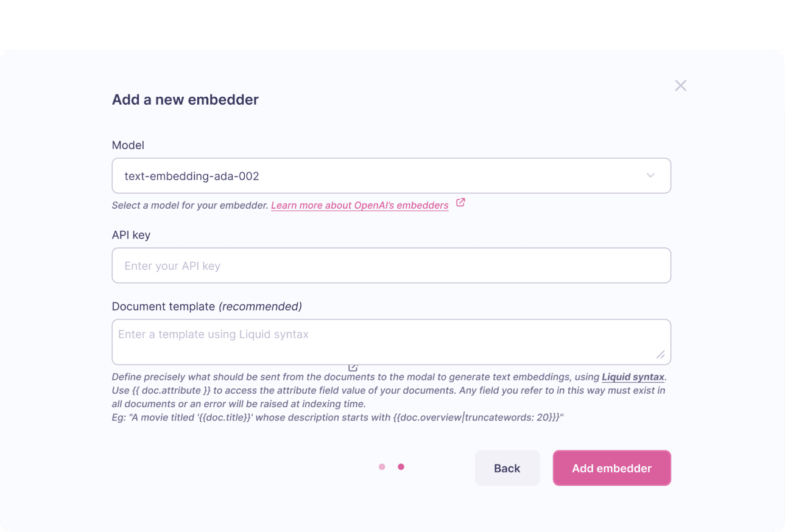Click external-link icon below the template box
The height and width of the screenshot is (532, 785).
(x=353, y=367)
